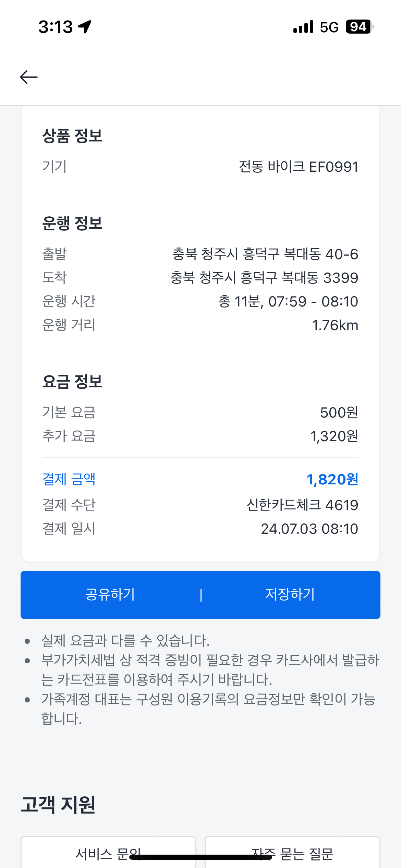
Task: Open the 자주 묻는 질문 FAQ card
Action: [x=292, y=853]
